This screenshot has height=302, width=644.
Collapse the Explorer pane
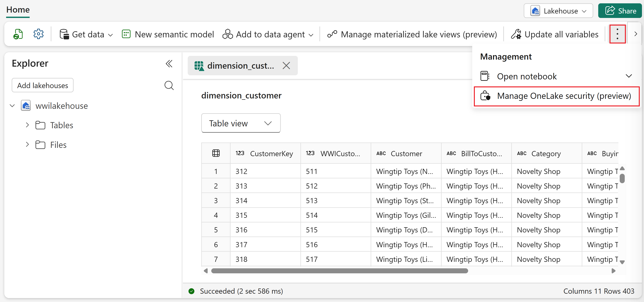click(x=169, y=64)
